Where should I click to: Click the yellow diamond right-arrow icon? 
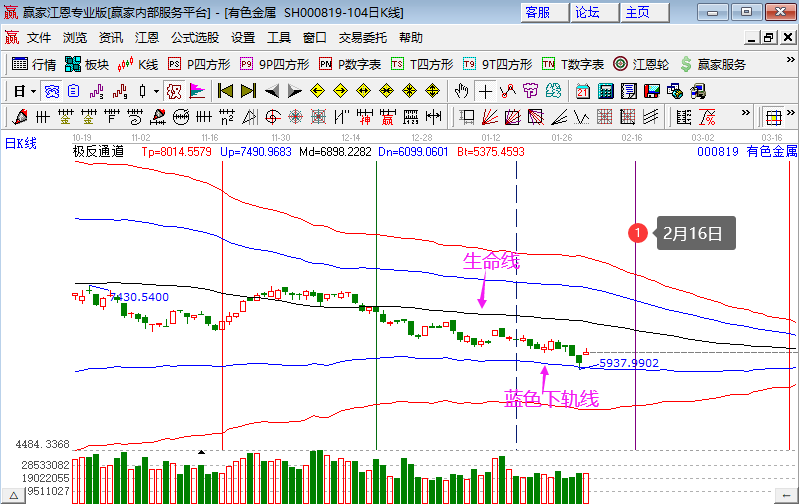[340, 92]
